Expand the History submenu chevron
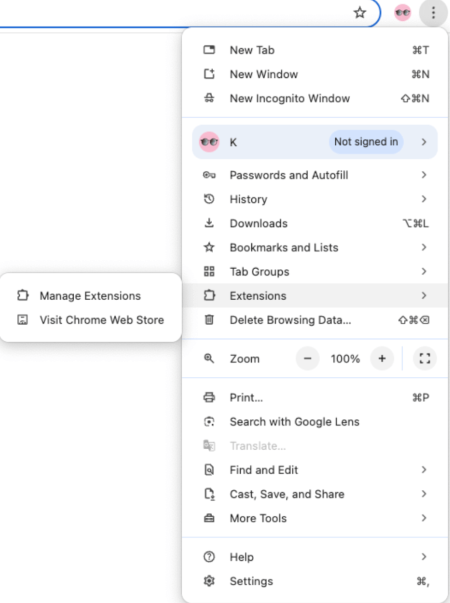The height and width of the screenshot is (603, 450). [x=424, y=199]
